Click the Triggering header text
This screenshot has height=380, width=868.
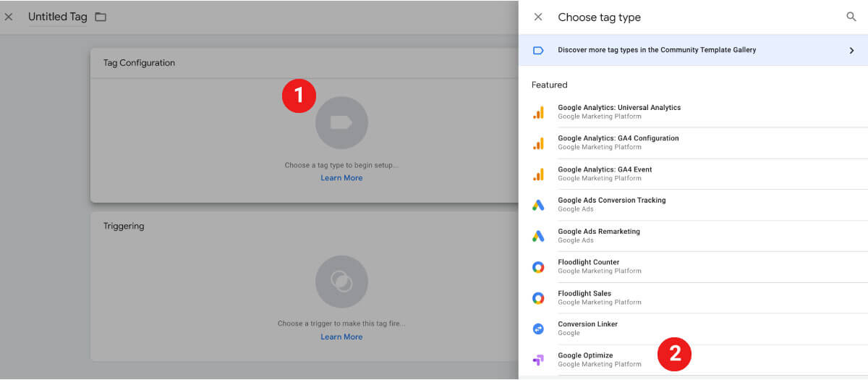point(124,226)
